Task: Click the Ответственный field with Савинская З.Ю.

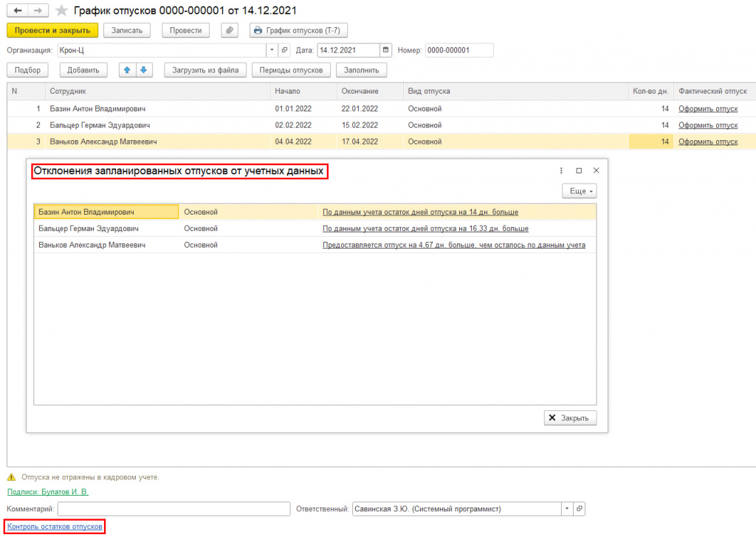Action: point(456,508)
